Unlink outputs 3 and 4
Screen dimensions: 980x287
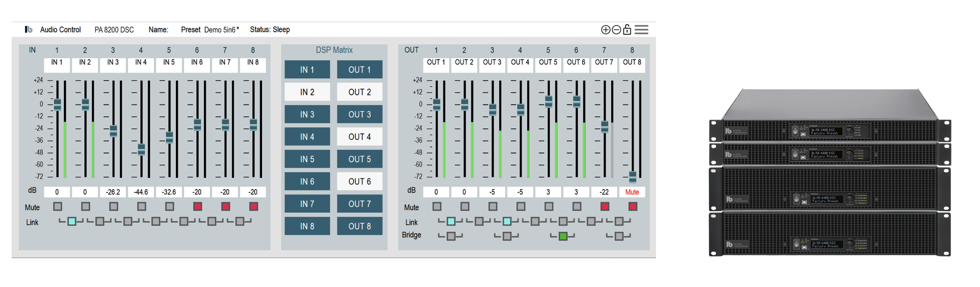click(x=507, y=221)
